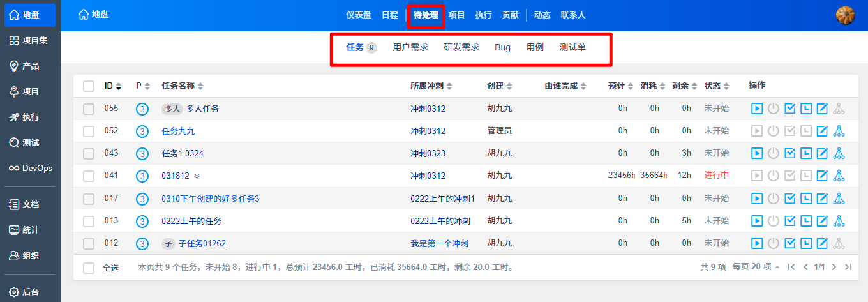The image size is (868, 302).
Task: Open 后台 settings in the sidebar
Action: pos(30,292)
